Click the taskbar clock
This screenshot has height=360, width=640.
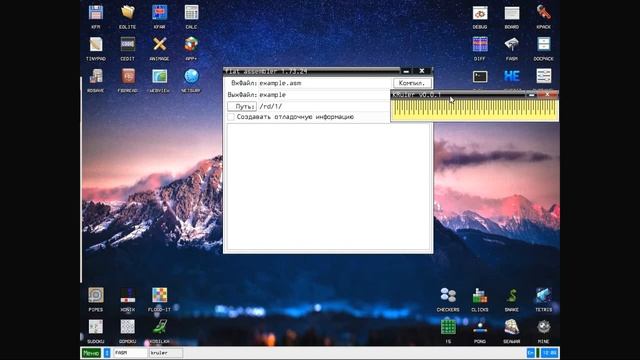550,353
